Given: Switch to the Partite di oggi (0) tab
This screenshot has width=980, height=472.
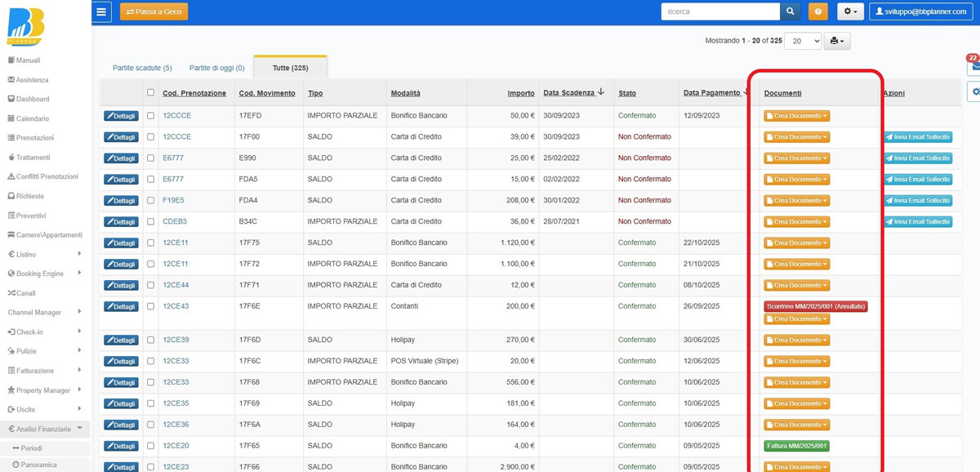Looking at the screenshot, I should [x=216, y=68].
